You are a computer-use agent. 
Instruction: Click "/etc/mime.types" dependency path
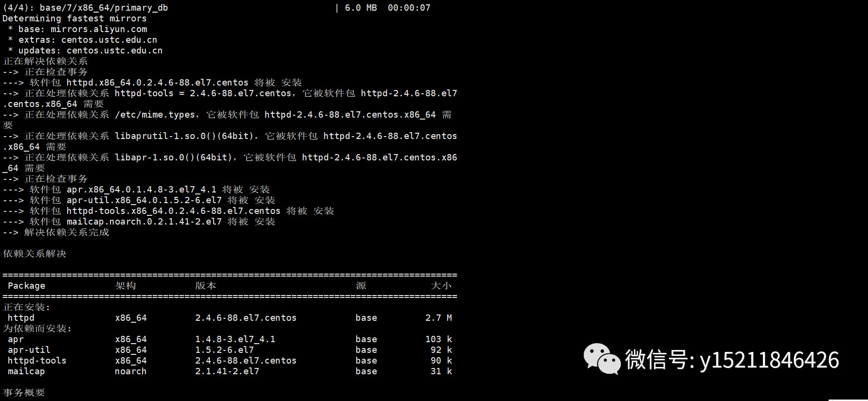tap(155, 115)
